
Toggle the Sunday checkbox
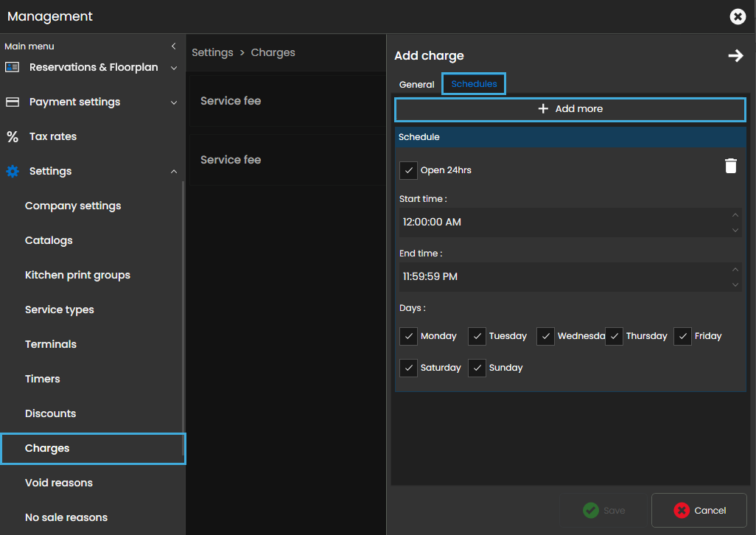477,368
